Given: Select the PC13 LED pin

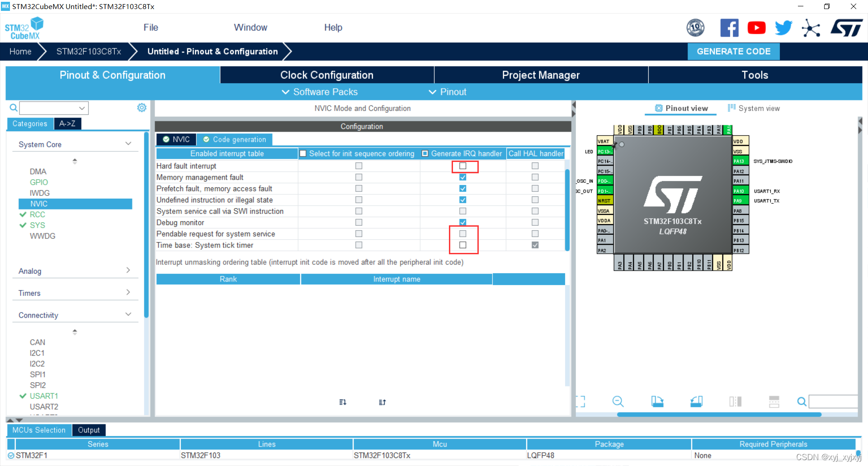Looking at the screenshot, I should coord(605,152).
